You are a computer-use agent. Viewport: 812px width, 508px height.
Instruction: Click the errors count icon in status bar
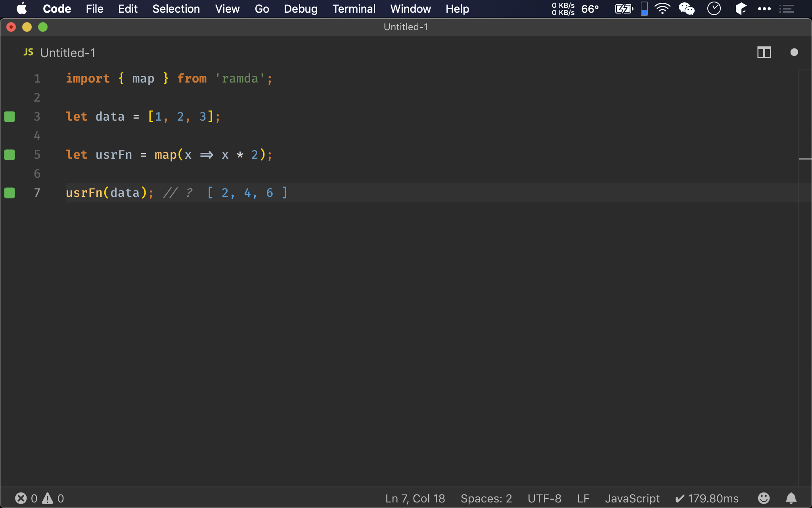[21, 498]
